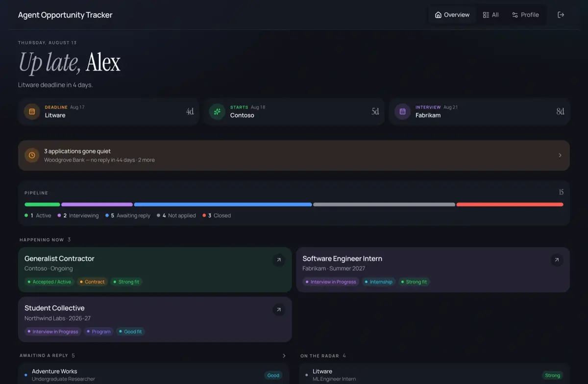The width and height of the screenshot is (588, 384).
Task: Click the red Closed pipeline segment
Action: click(510, 205)
